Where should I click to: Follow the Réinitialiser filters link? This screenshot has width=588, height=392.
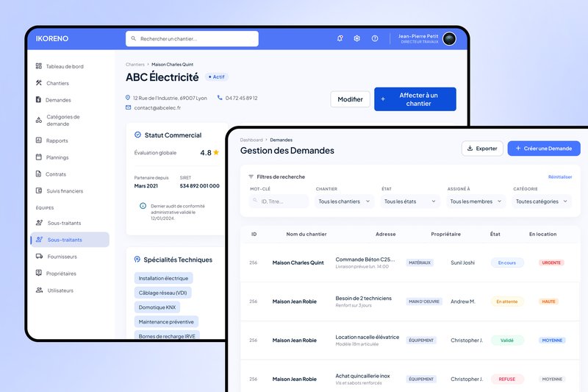tap(560, 177)
